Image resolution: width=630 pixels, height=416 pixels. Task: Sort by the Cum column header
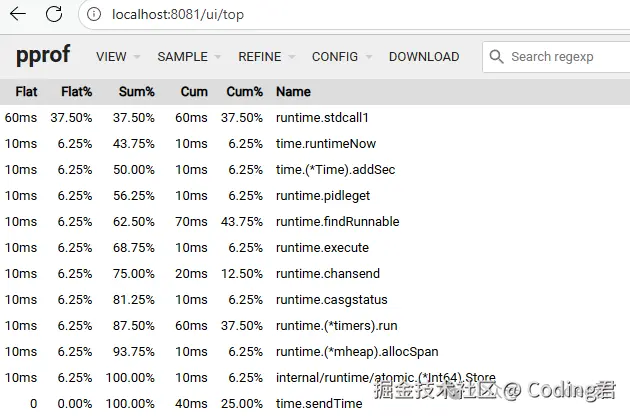click(x=194, y=91)
